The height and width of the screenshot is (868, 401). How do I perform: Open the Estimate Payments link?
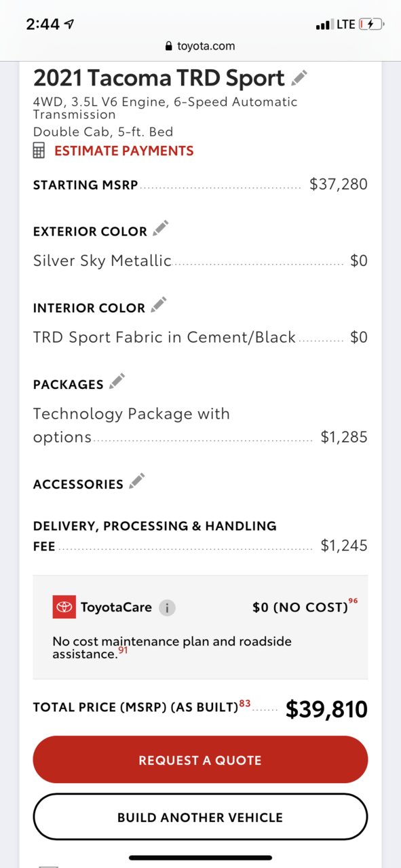(124, 151)
